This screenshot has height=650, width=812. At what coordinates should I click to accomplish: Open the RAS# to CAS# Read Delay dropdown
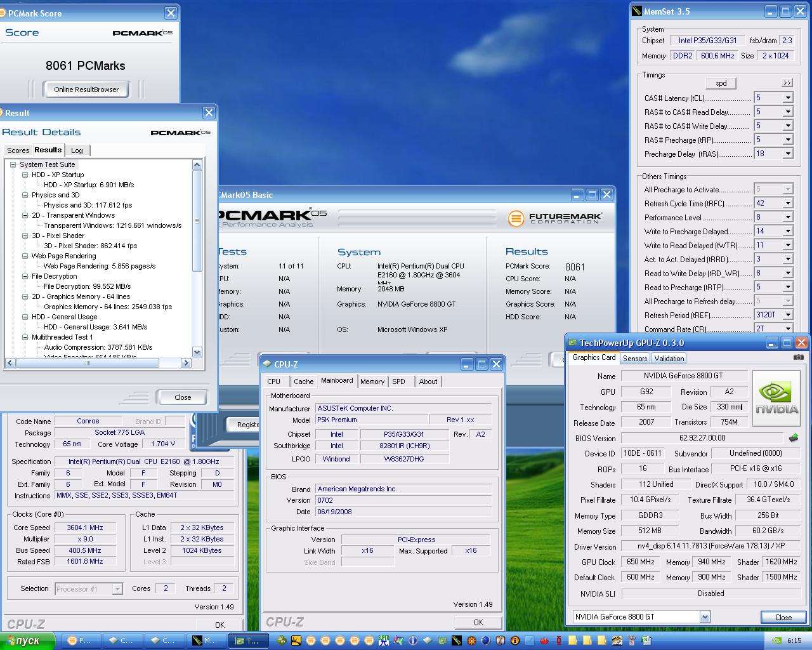click(787, 112)
